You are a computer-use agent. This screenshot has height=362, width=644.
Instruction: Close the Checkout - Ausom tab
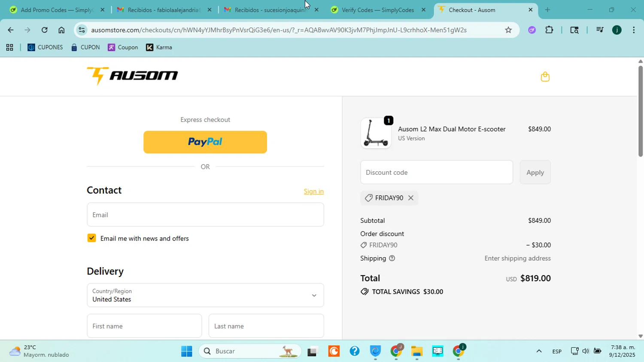click(x=530, y=10)
